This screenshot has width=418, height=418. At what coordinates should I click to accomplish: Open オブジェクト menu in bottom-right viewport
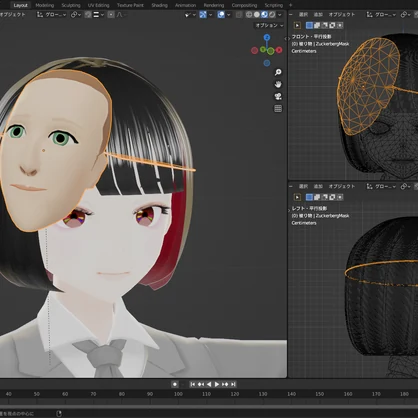(342, 187)
